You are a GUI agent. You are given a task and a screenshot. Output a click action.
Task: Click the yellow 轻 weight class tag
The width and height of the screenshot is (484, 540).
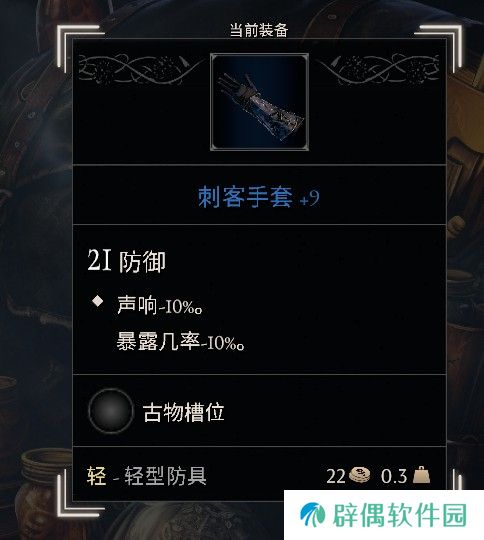[x=96, y=476]
